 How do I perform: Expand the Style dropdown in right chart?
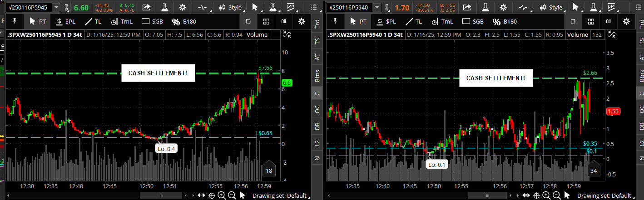pos(550,7)
